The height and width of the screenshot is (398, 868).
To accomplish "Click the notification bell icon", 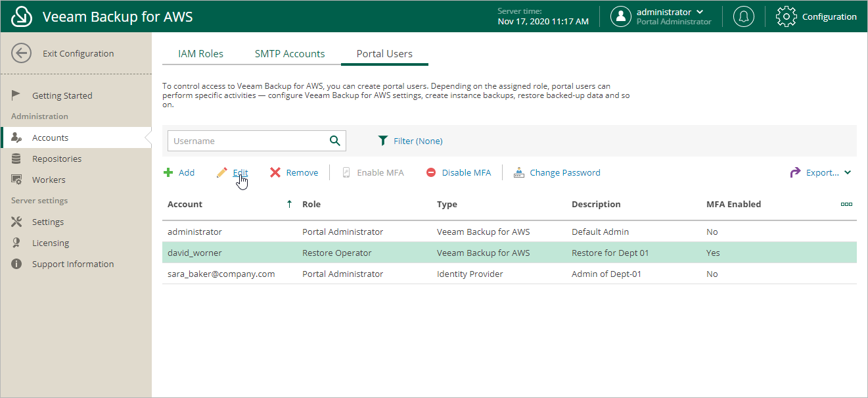I will [744, 16].
